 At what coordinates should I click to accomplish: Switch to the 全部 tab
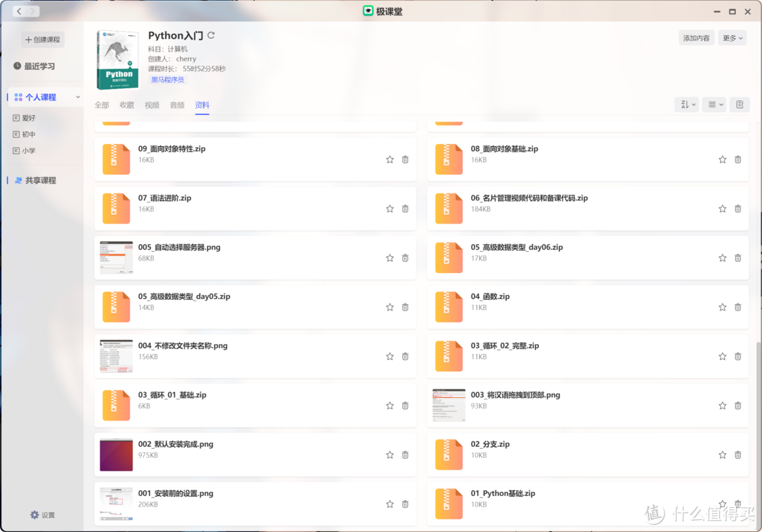point(102,105)
